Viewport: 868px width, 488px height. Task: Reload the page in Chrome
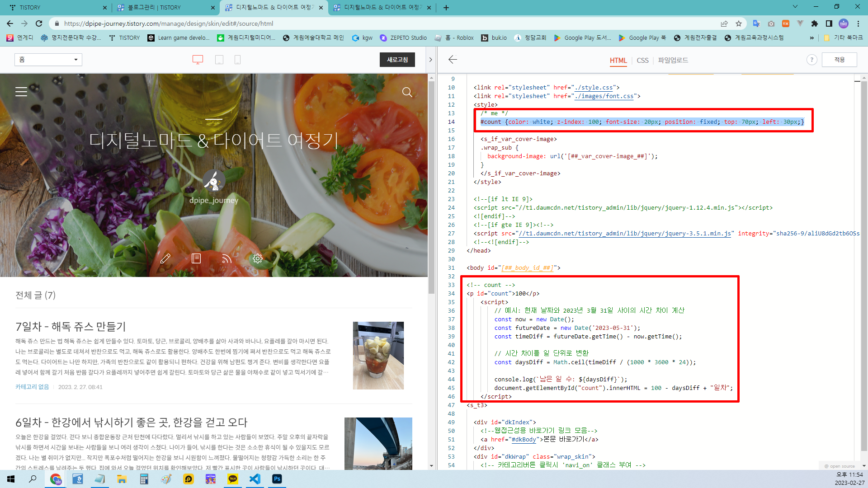[39, 23]
